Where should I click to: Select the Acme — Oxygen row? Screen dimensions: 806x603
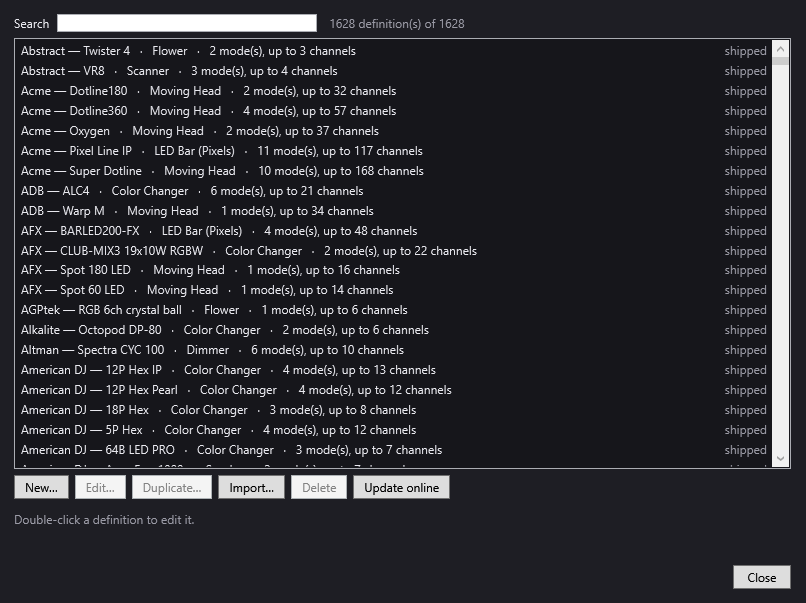coord(393,131)
